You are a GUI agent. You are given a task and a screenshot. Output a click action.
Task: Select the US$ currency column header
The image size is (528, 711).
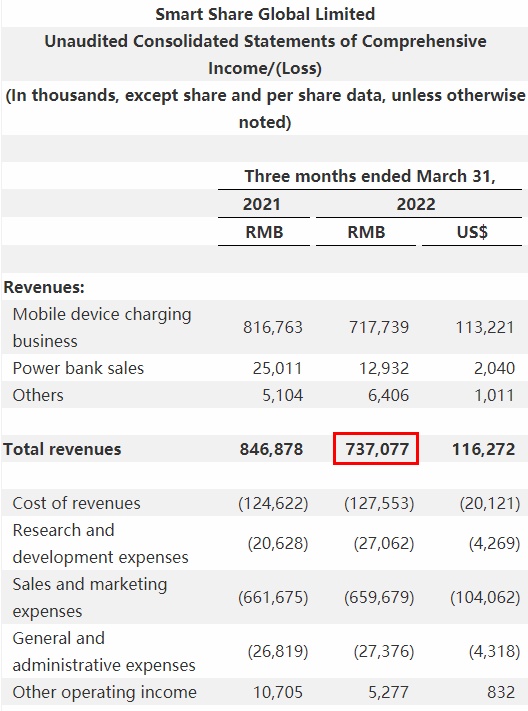point(472,232)
